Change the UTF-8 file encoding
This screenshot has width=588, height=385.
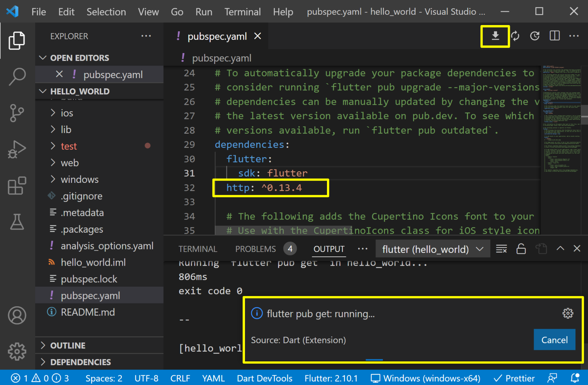(146, 378)
